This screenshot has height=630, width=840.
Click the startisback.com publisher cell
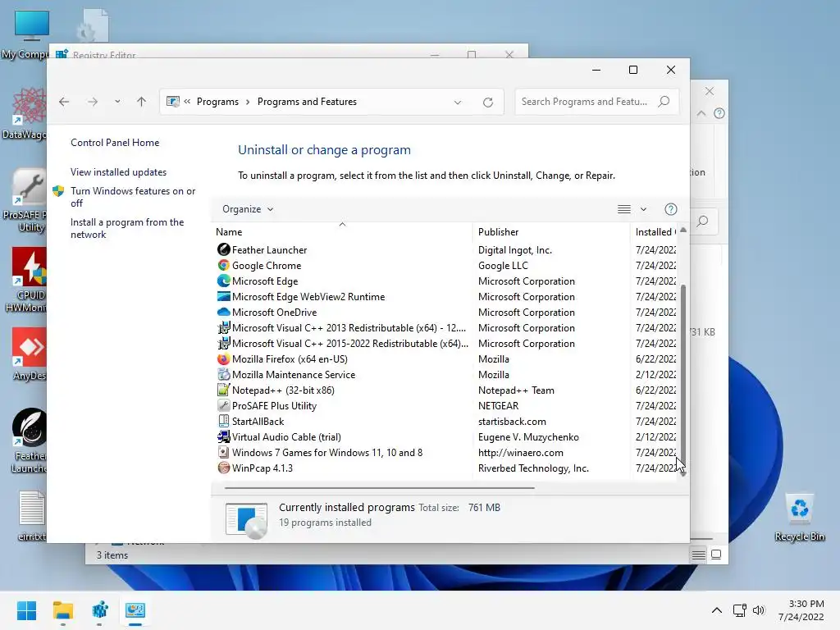512,421
